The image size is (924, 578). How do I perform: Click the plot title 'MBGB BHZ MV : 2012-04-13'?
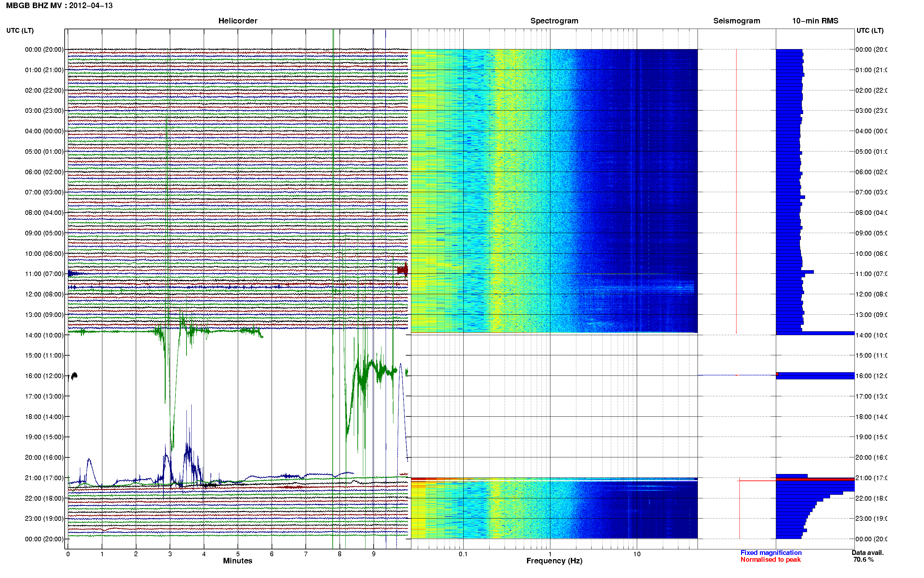point(59,6)
